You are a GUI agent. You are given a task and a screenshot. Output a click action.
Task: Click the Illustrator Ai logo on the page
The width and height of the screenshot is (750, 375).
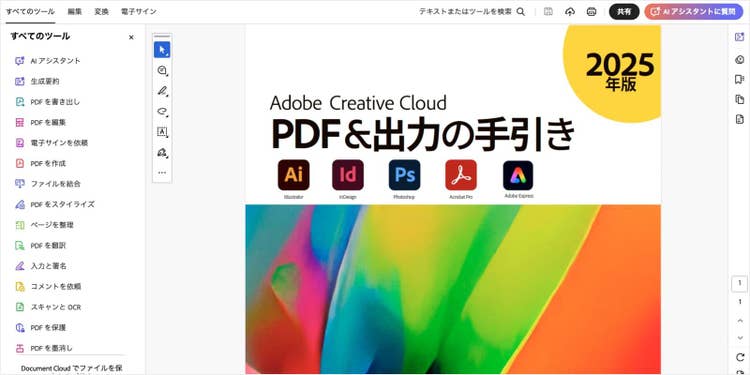tap(294, 175)
